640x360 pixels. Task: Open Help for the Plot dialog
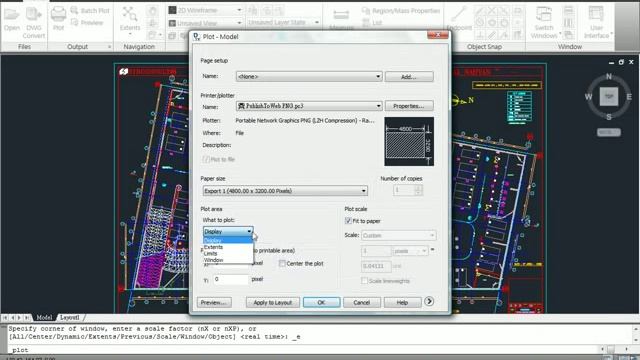point(402,302)
